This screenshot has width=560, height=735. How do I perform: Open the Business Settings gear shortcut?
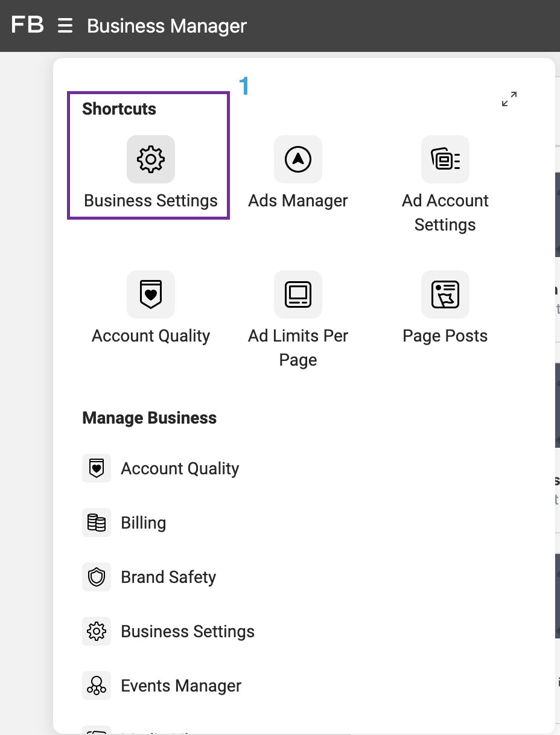(150, 159)
